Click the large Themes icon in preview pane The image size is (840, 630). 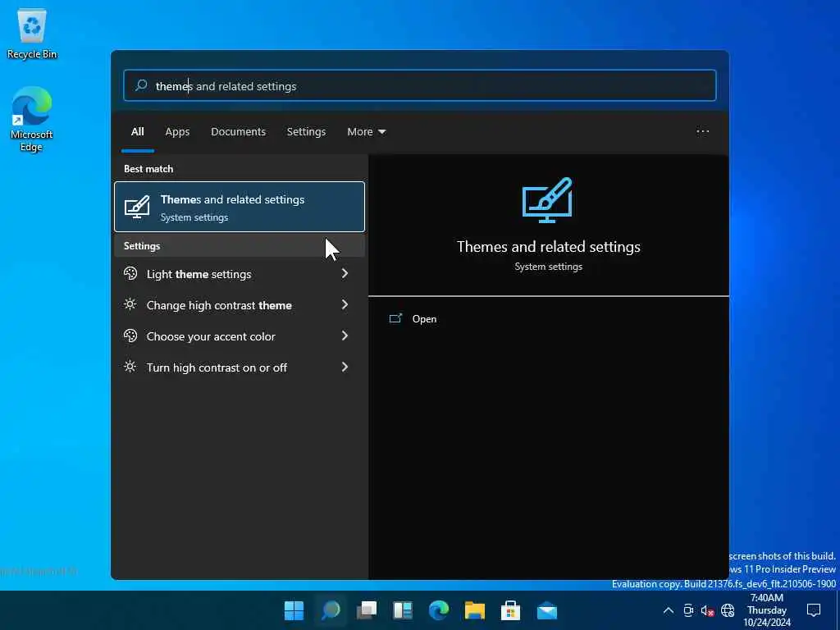[x=547, y=200]
